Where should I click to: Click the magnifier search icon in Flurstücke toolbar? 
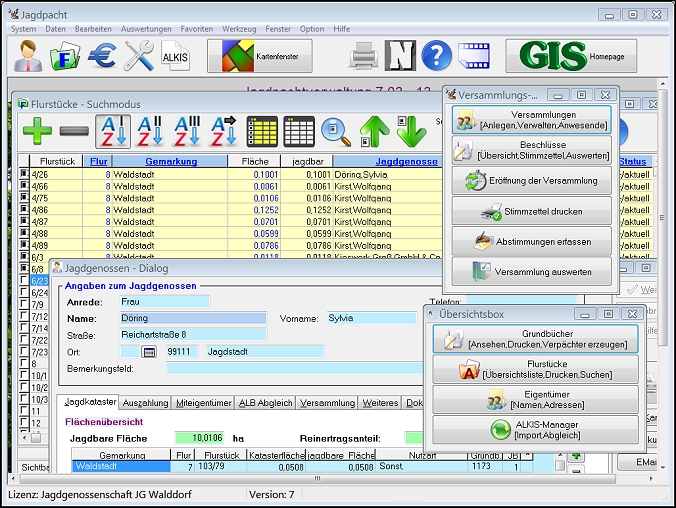(x=335, y=132)
